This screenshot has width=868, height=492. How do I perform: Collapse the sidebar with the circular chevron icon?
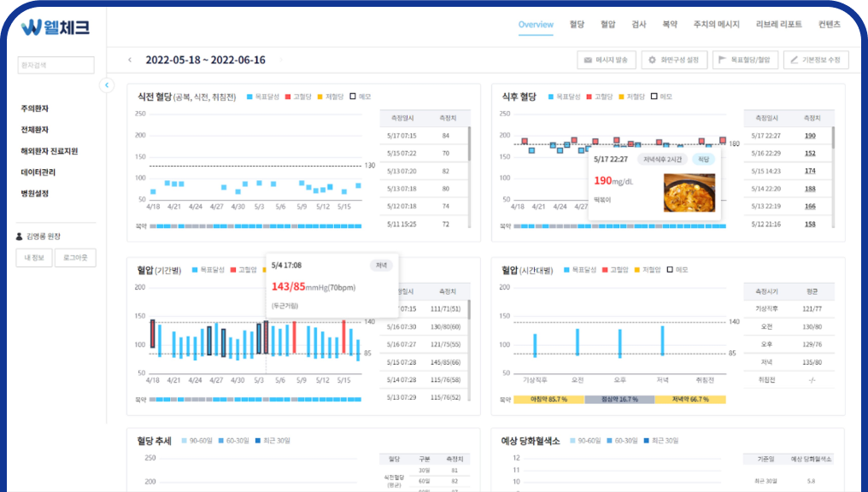(107, 85)
